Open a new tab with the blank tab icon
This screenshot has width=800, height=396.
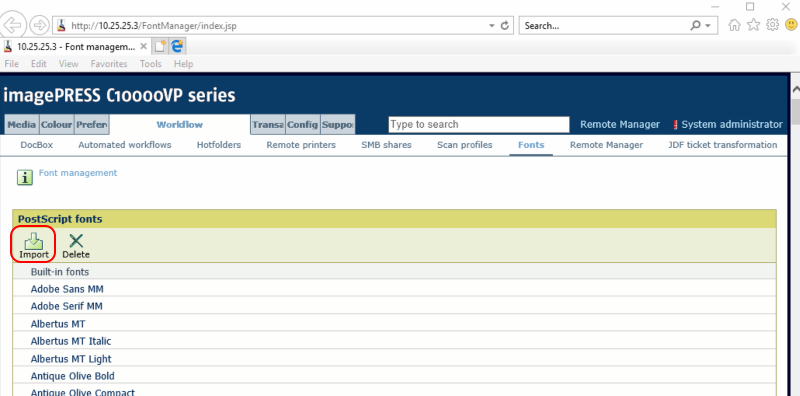pos(161,46)
